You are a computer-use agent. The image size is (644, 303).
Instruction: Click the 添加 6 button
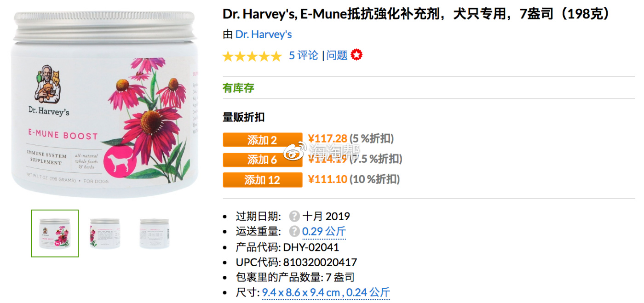click(262, 160)
